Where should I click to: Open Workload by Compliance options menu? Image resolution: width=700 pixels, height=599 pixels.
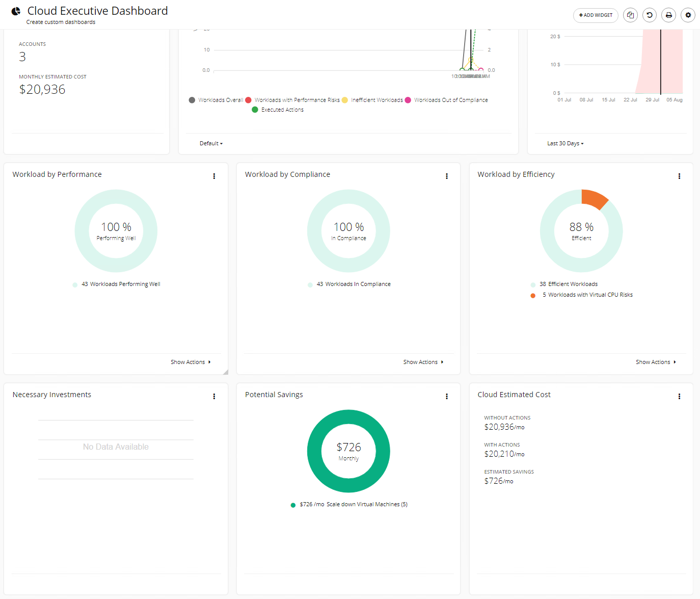pyautogui.click(x=447, y=176)
